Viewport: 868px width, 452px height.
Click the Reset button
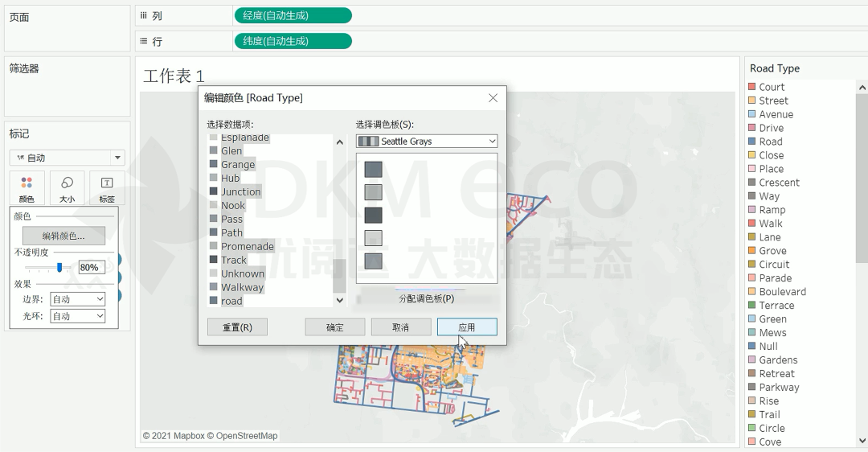coord(237,327)
